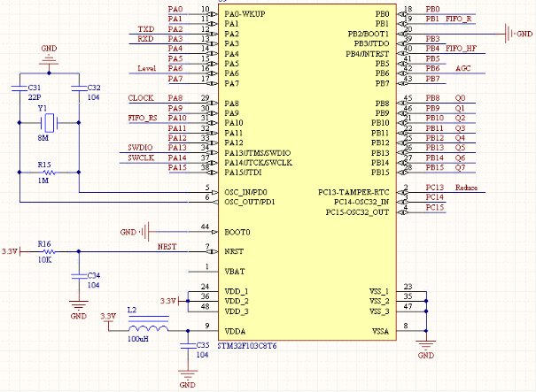Select resistor R15 1M symbol
The width and height of the screenshot is (536, 392).
pyautogui.click(x=49, y=173)
